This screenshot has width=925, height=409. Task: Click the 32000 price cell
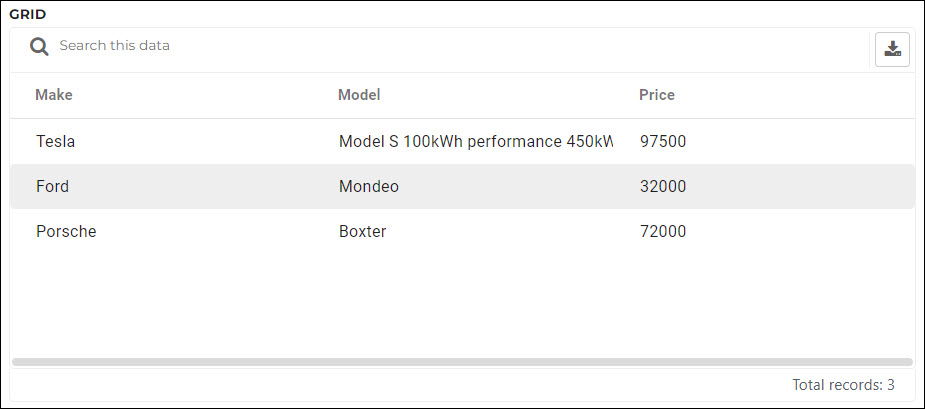click(x=662, y=186)
